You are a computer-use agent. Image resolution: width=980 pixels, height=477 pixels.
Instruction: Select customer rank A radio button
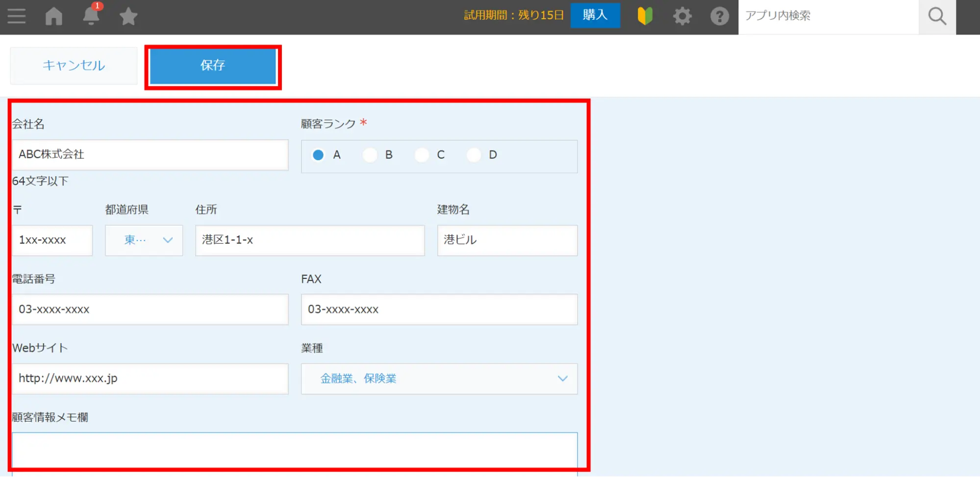318,155
